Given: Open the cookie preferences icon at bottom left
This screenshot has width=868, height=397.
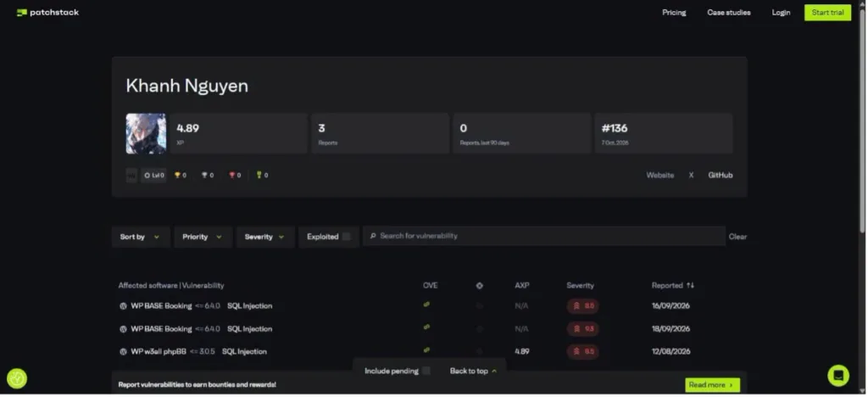Looking at the screenshot, I should [x=17, y=378].
